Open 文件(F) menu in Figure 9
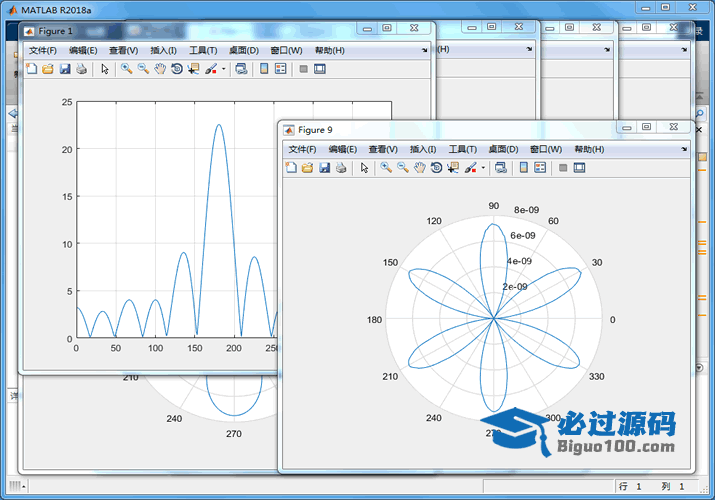This screenshot has width=715, height=500. point(302,149)
